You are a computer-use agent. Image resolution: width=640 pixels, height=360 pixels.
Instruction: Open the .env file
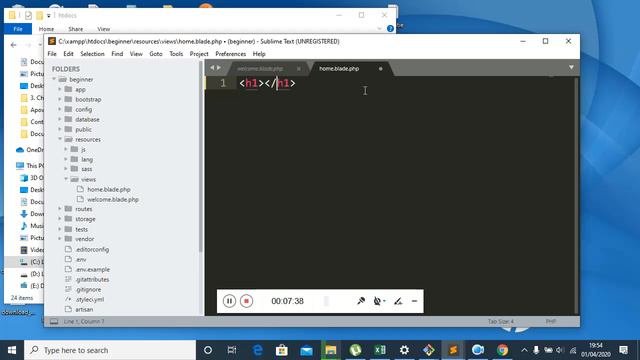(81, 260)
